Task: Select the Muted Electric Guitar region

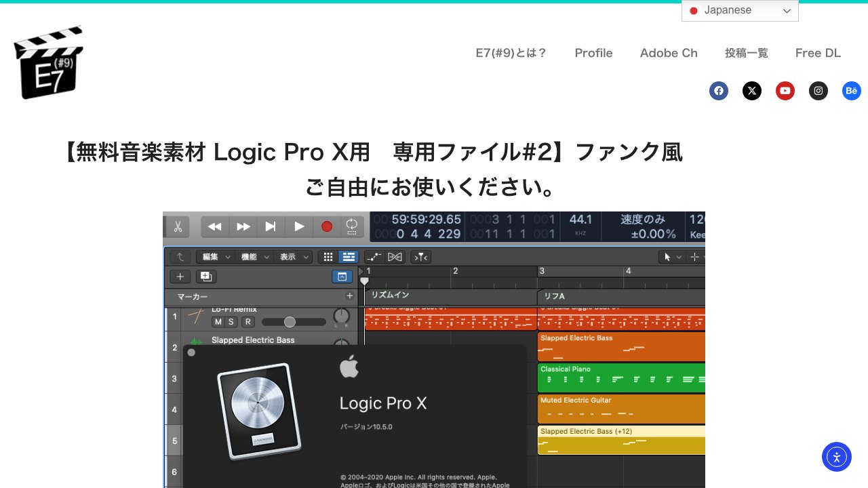Action: (621, 409)
